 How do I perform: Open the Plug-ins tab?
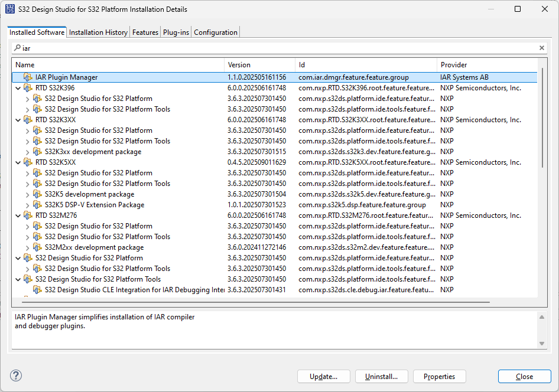pos(176,32)
